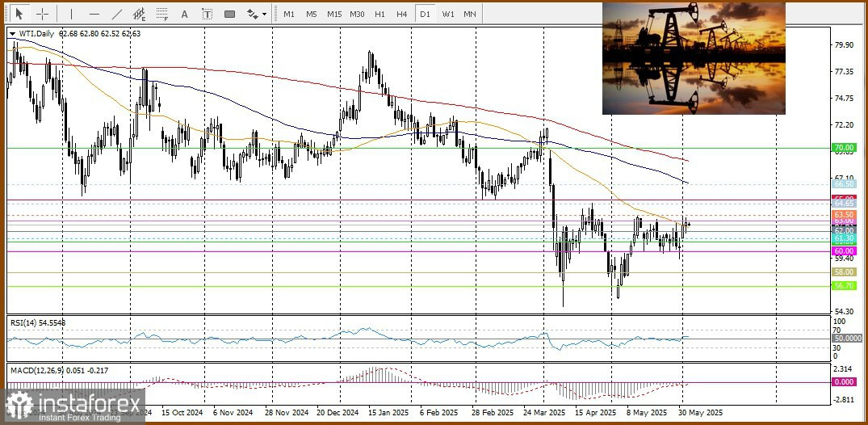Click the 59.40 price axis value

click(x=844, y=259)
